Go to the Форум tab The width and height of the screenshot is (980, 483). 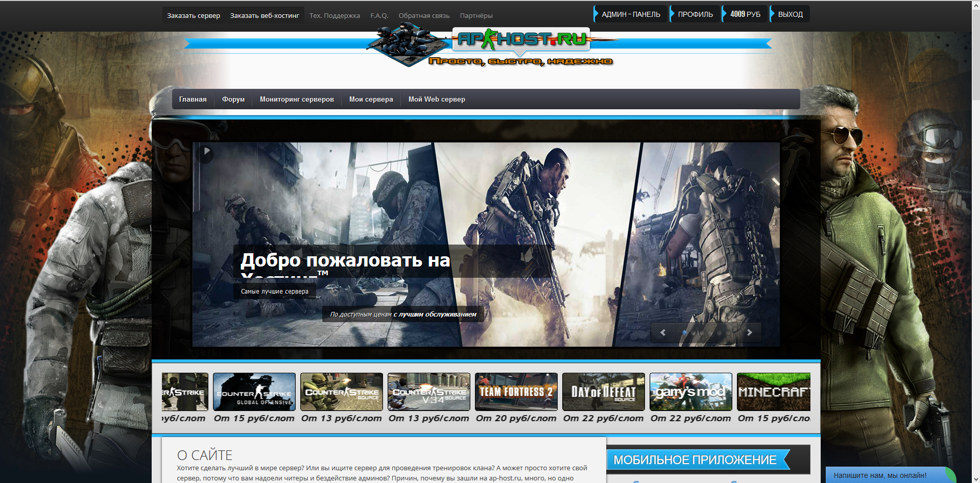point(233,100)
